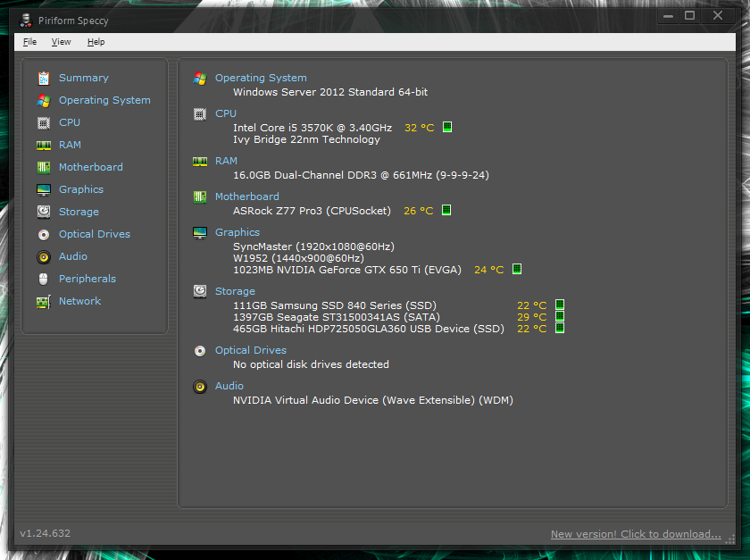
Task: Click the Samsung SSD temperature indicator icon
Action: pos(560,305)
